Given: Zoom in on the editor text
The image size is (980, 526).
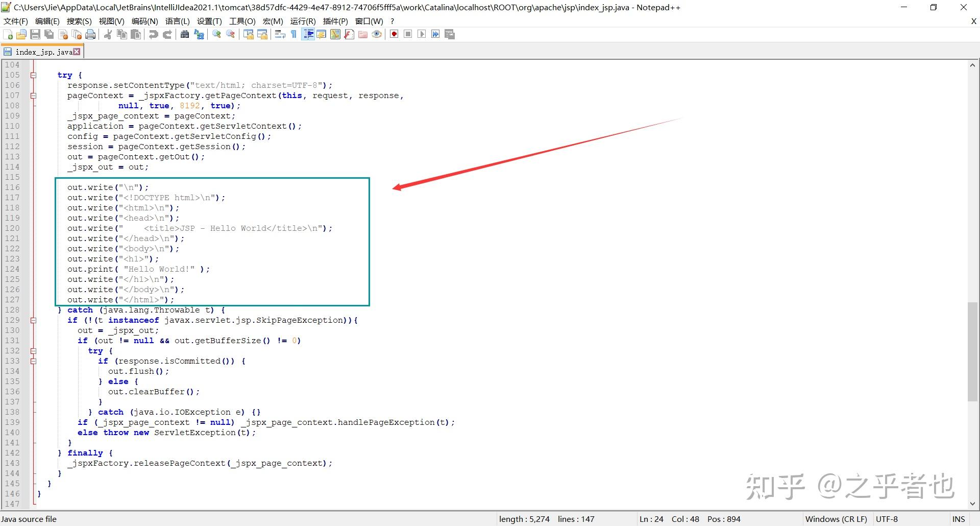Looking at the screenshot, I should coord(217,34).
